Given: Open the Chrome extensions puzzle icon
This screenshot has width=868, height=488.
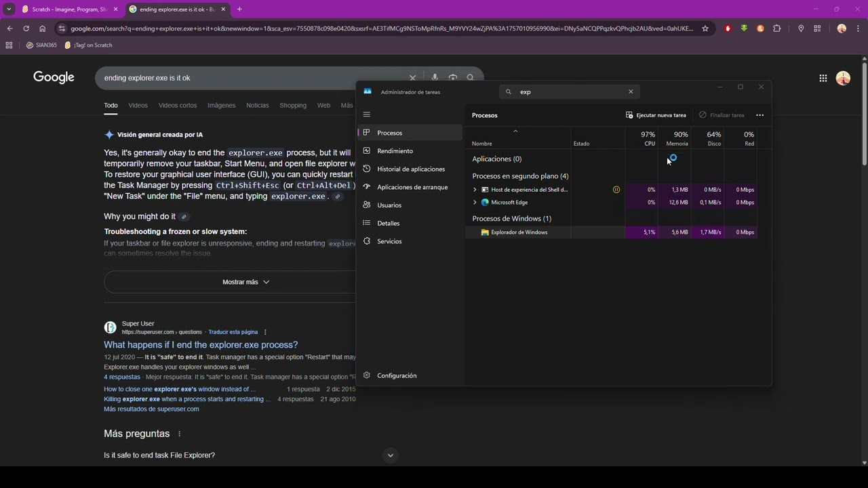Looking at the screenshot, I should pyautogui.click(x=777, y=28).
